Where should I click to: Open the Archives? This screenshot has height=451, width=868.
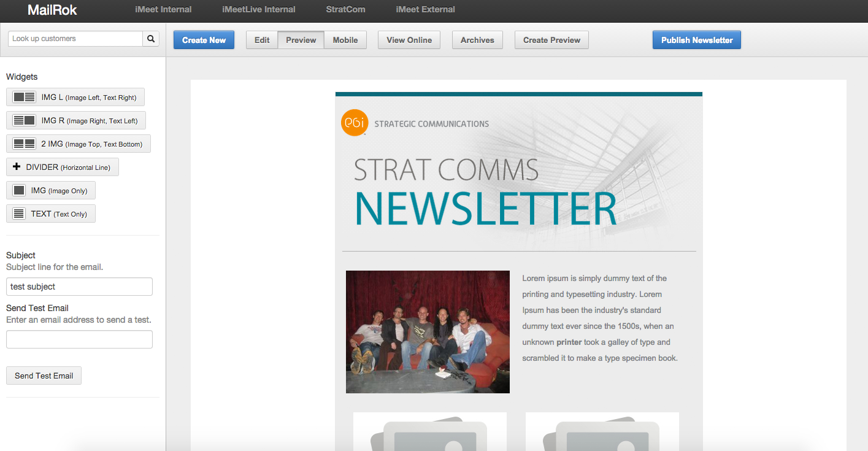click(x=477, y=40)
